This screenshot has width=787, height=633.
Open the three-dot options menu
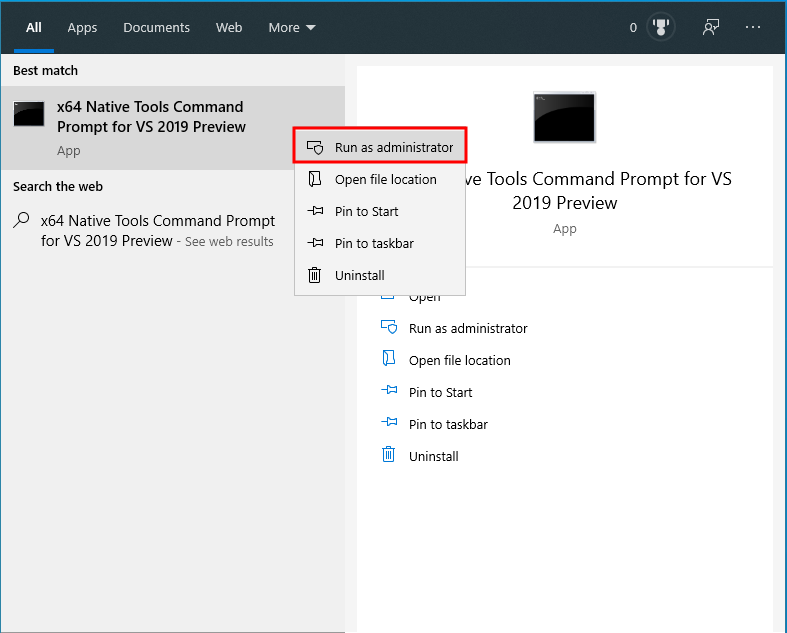[753, 27]
